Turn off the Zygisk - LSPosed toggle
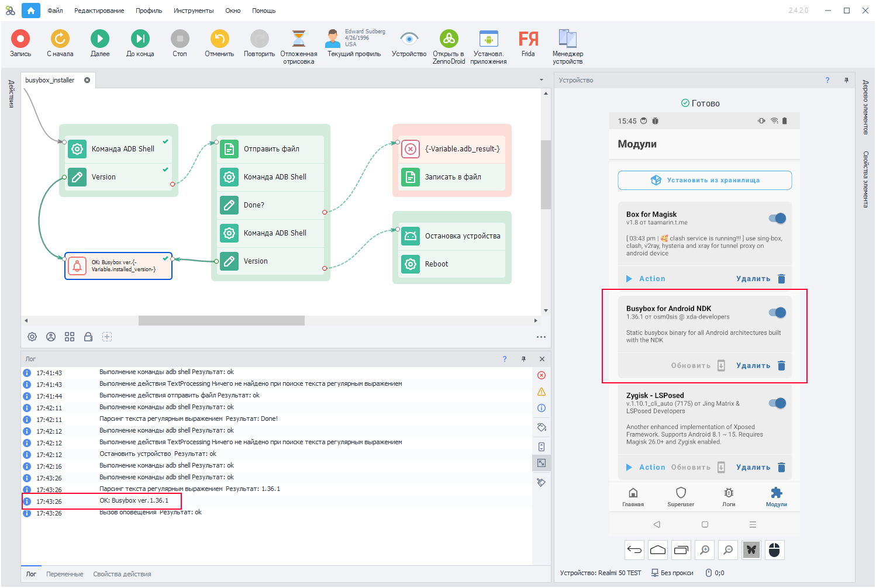The image size is (876, 588). [x=777, y=403]
